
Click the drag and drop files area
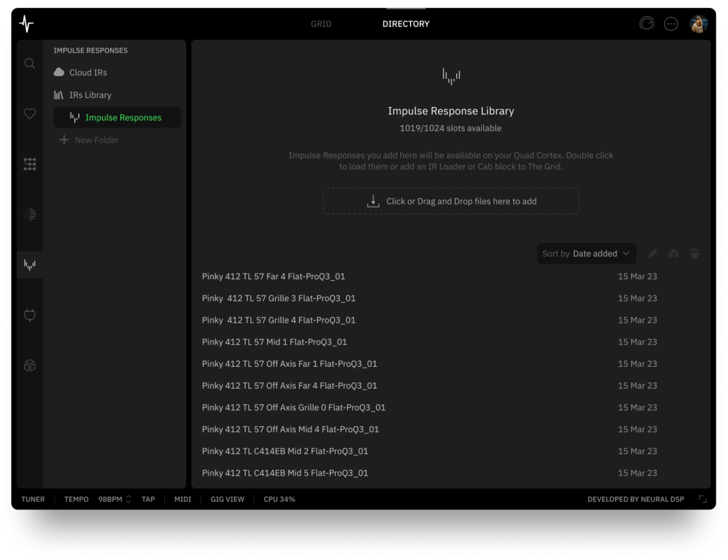click(451, 201)
